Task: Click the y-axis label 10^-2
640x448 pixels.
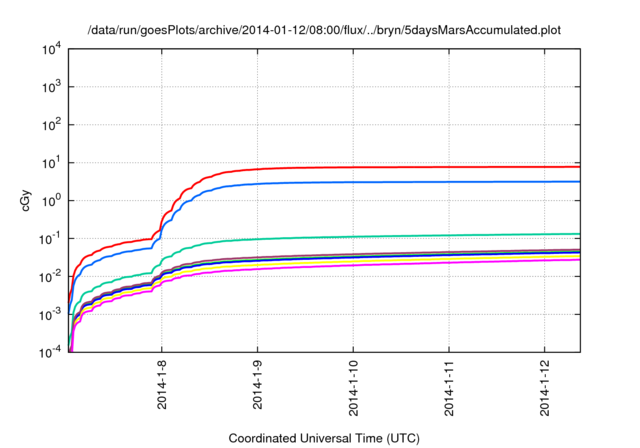Action: 51,277
